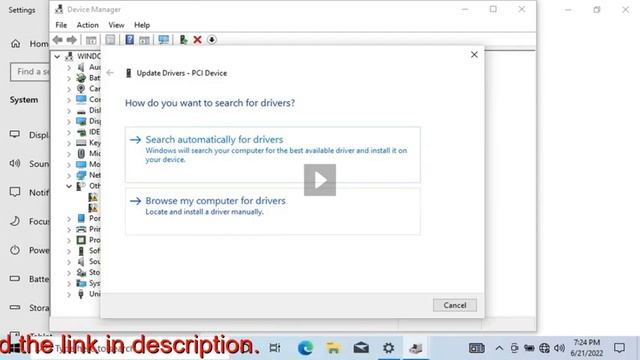This screenshot has height=360, width=640.
Task: Select first warning-marked device under Other devices
Action: point(93,197)
